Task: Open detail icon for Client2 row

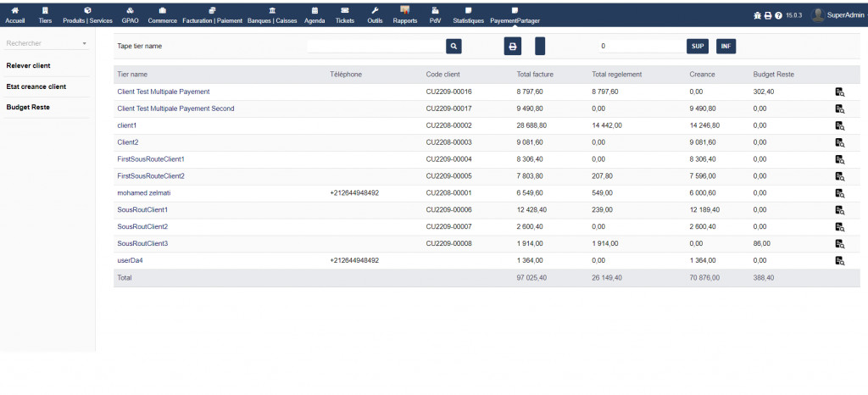Action: click(x=839, y=142)
